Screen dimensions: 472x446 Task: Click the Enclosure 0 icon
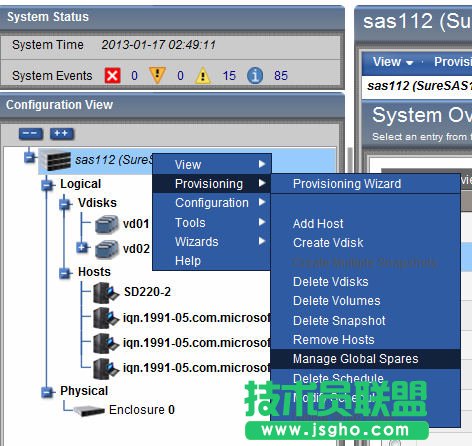coord(89,411)
